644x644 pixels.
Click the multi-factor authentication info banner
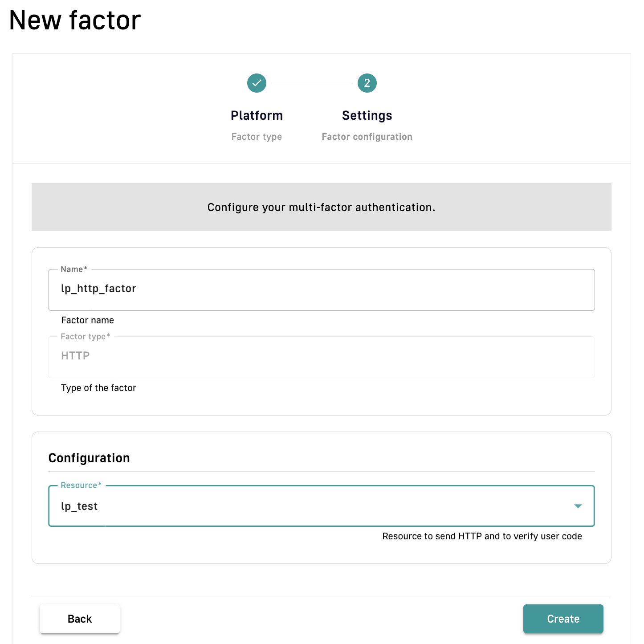tap(321, 207)
